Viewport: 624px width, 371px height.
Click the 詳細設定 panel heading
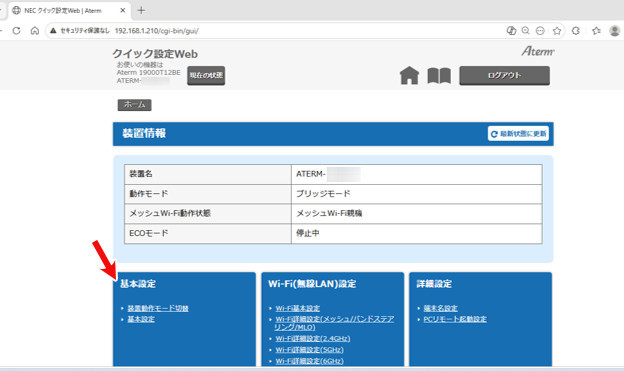coord(434,284)
